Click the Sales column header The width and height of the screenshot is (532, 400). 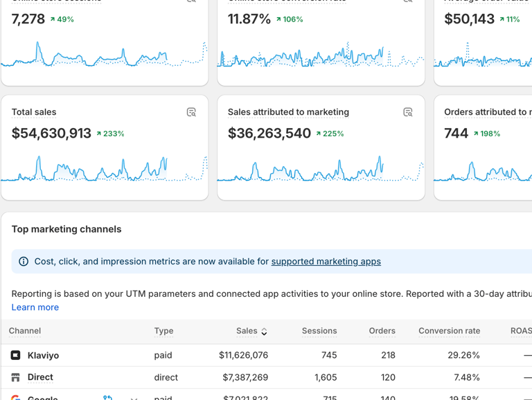(247, 331)
